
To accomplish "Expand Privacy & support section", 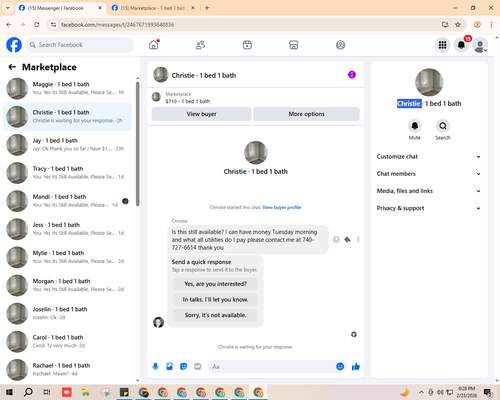I will click(429, 208).
